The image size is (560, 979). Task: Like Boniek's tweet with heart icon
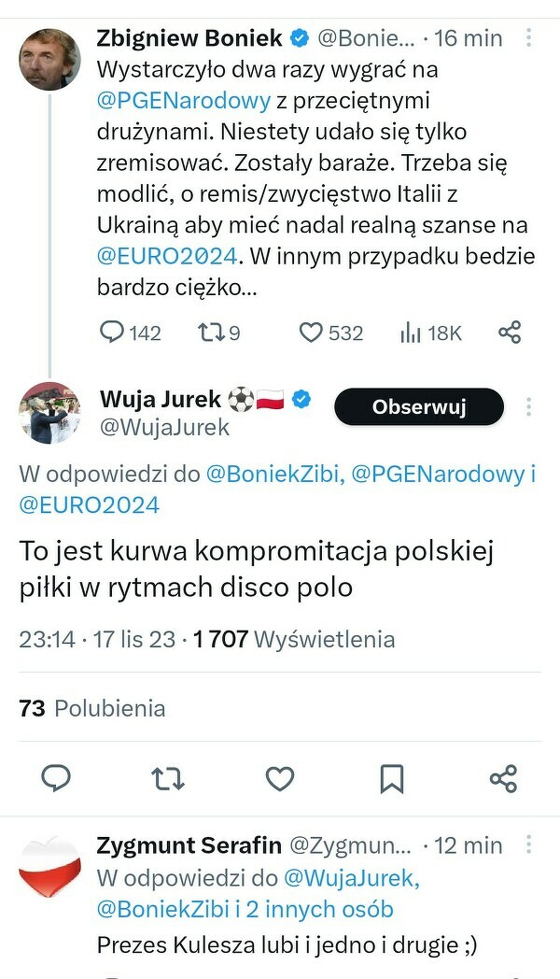click(x=310, y=333)
